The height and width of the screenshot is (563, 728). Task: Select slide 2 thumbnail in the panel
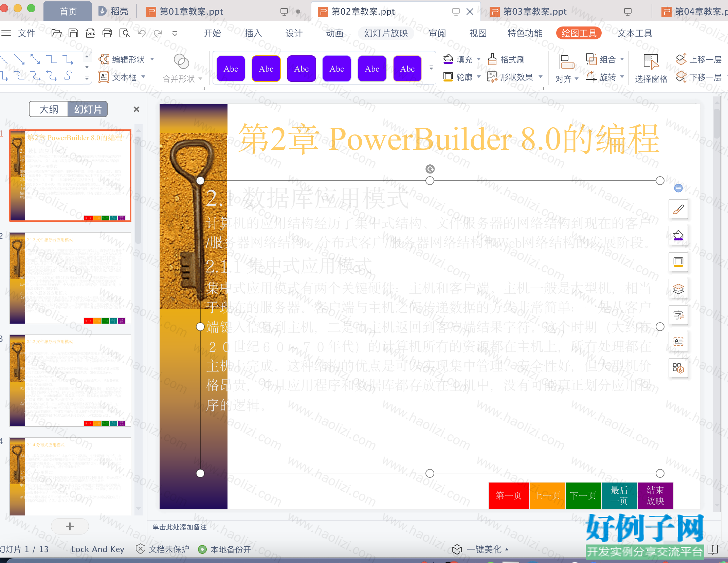(x=70, y=278)
